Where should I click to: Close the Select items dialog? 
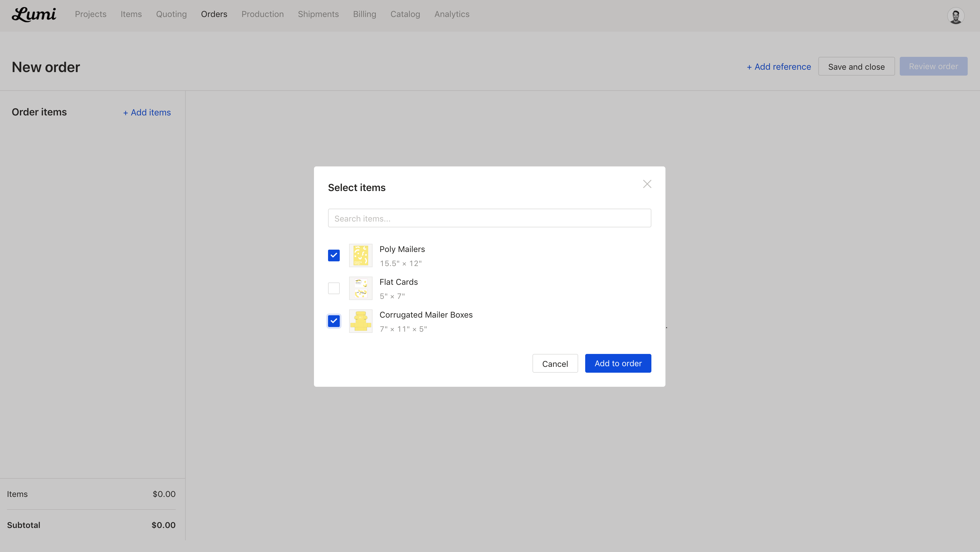coord(647,184)
